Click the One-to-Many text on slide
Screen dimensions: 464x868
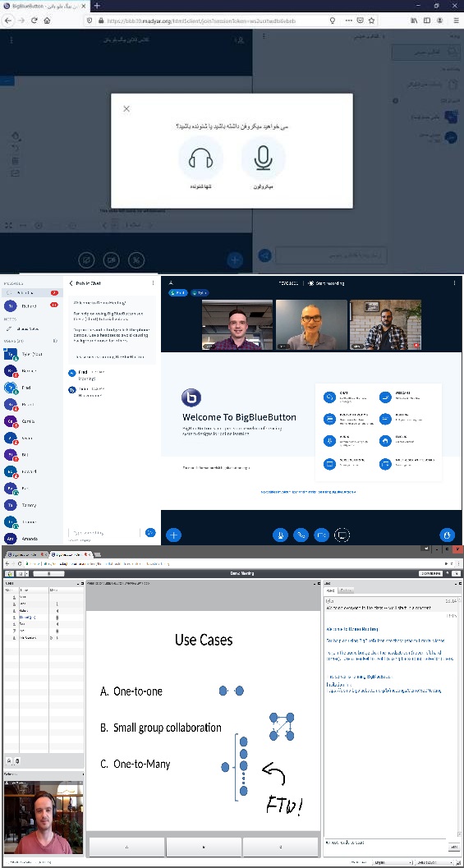tap(141, 764)
